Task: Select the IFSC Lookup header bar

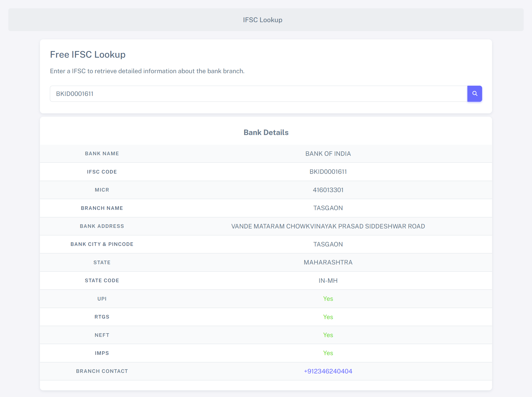Action: (263, 20)
